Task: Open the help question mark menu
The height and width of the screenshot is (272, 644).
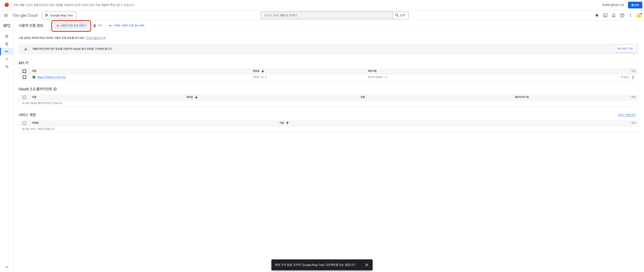Action: pos(622,15)
